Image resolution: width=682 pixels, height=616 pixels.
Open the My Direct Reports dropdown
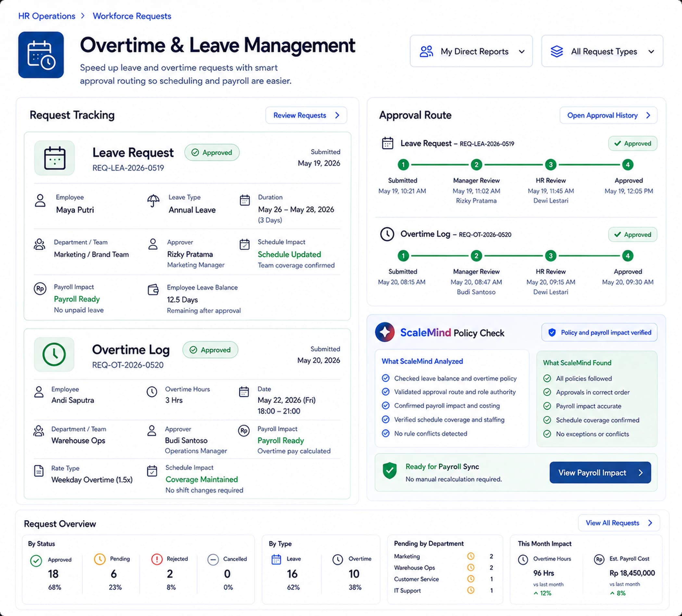click(471, 51)
